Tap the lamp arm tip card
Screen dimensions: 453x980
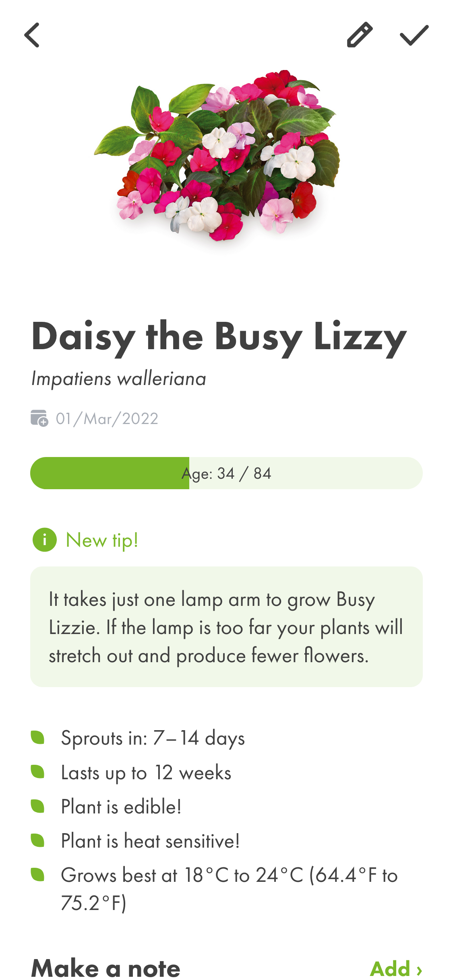tap(226, 626)
